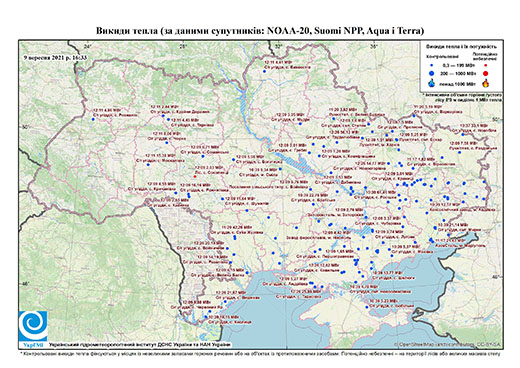The image size is (520, 368).
Task: Click the УкрГМІ swirl logo
Action: 33,327
